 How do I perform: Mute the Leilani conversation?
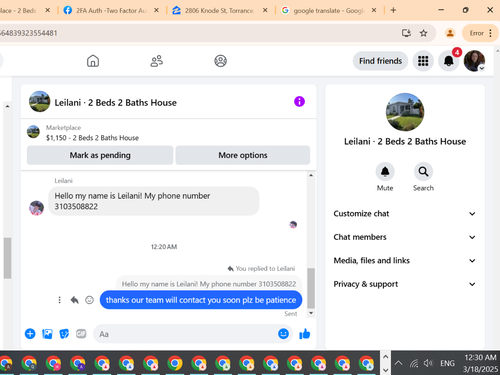coord(385,172)
